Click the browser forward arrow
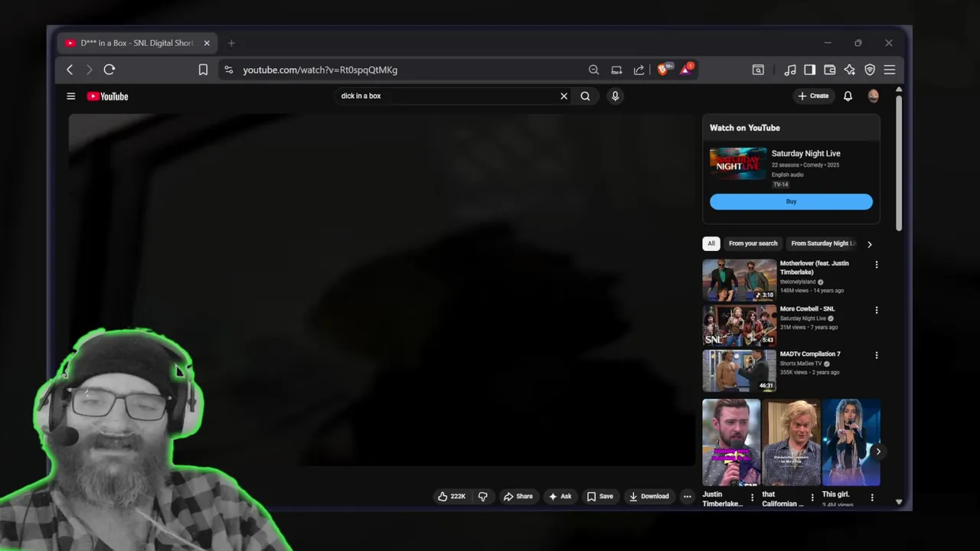 click(89, 70)
